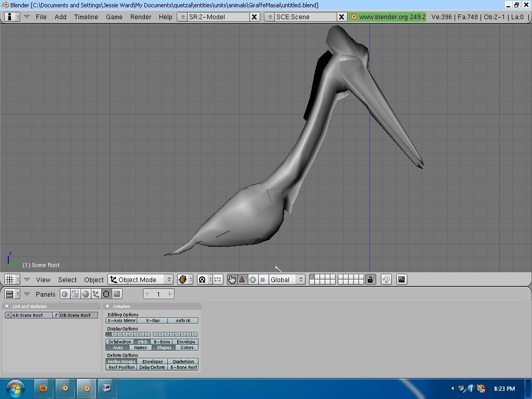Enable X-Axis Mirror editing option

pyautogui.click(x=122, y=321)
